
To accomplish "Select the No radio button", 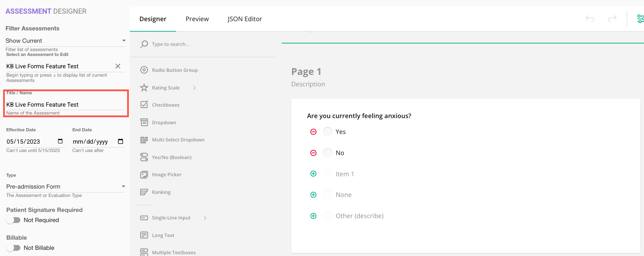I will point(328,153).
